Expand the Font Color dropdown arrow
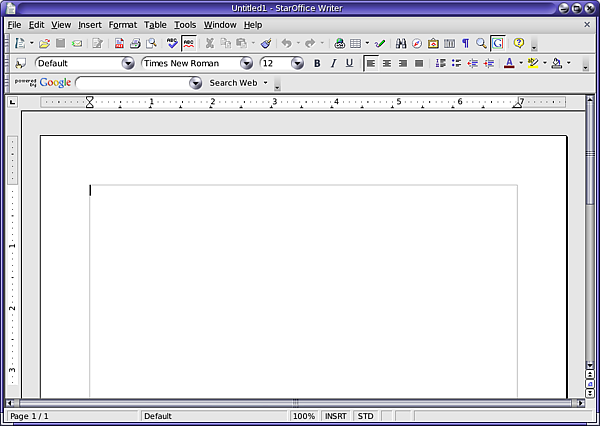The height and width of the screenshot is (426, 600). [x=521, y=63]
